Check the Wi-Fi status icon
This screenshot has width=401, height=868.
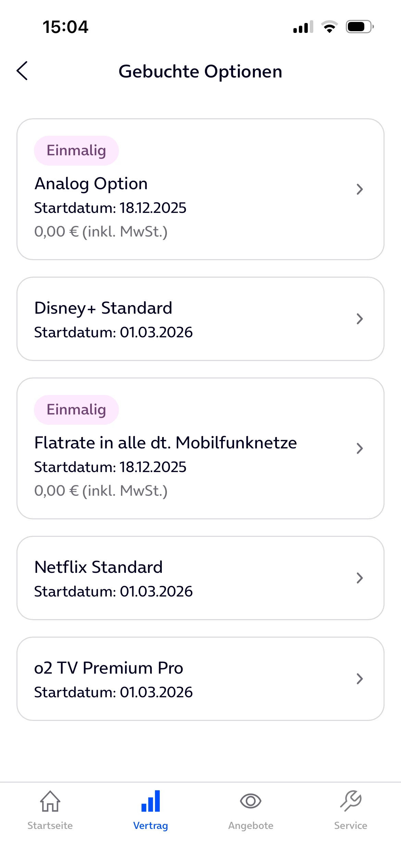pos(329,27)
